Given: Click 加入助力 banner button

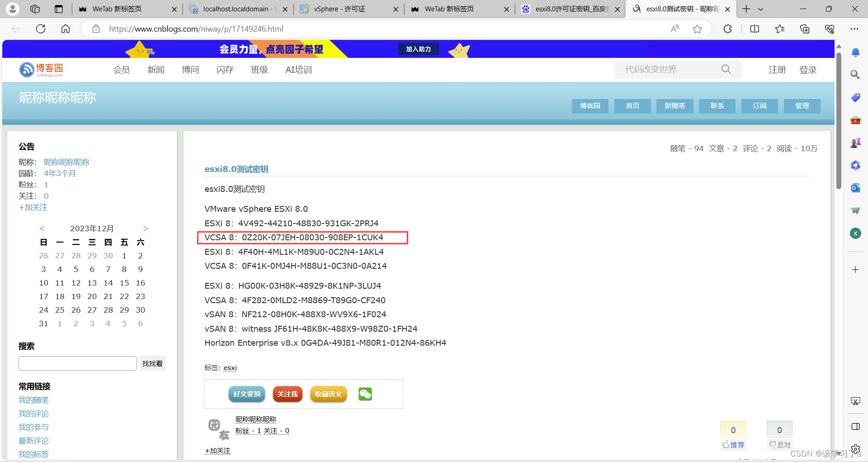Looking at the screenshot, I should (x=419, y=49).
